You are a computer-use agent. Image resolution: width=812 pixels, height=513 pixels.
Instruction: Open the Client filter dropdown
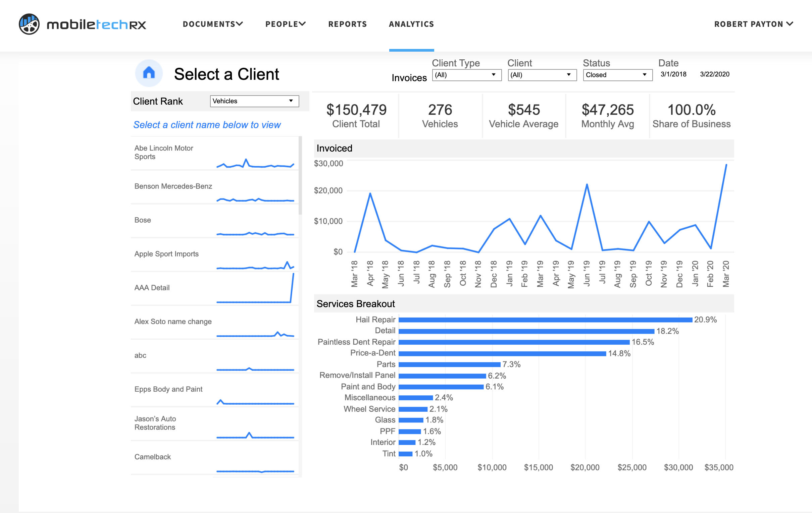542,75
